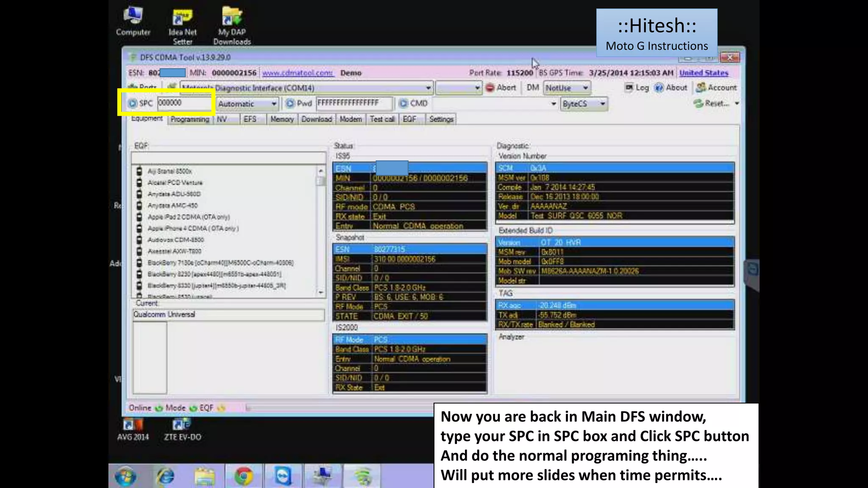Select the BlackBerry 7130e entry
Screen dimensions: 868x488
pos(220,263)
